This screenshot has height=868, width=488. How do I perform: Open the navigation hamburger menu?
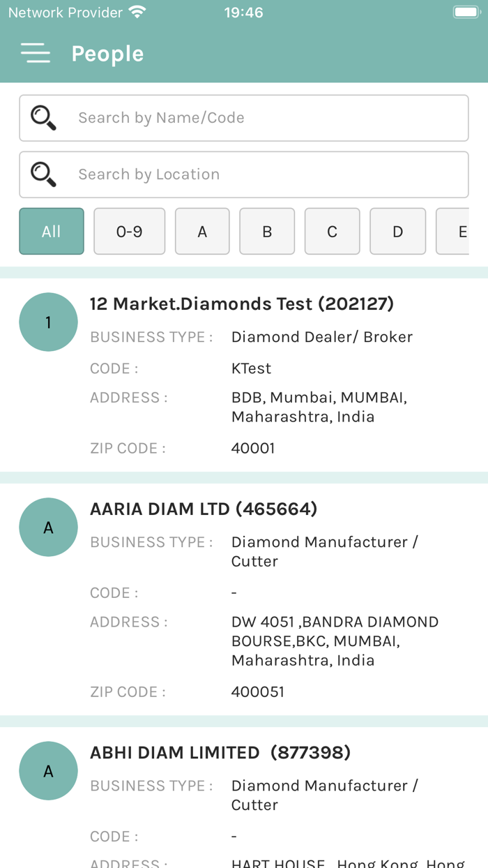tap(36, 53)
